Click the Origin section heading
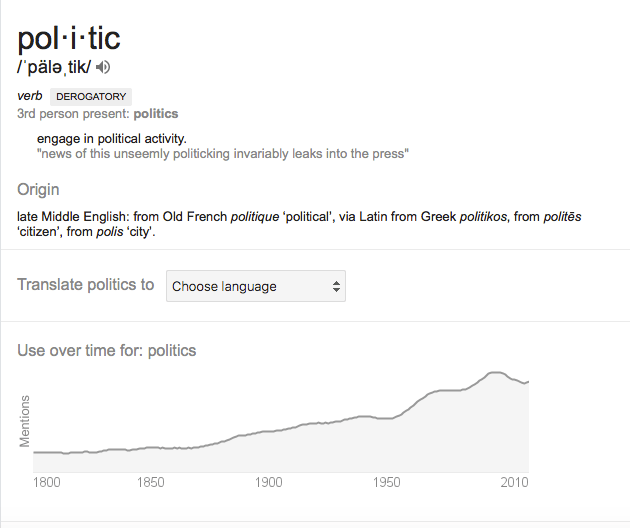The height and width of the screenshot is (528, 630). click(38, 190)
